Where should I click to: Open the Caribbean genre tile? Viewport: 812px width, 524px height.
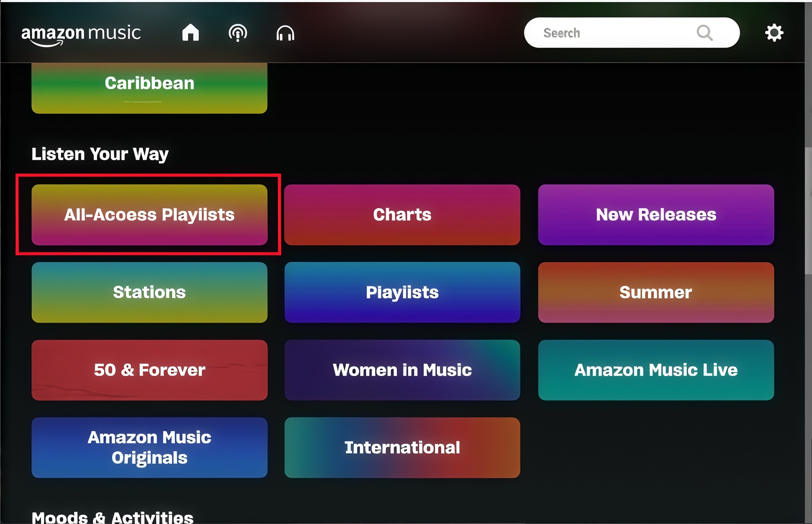click(x=149, y=88)
